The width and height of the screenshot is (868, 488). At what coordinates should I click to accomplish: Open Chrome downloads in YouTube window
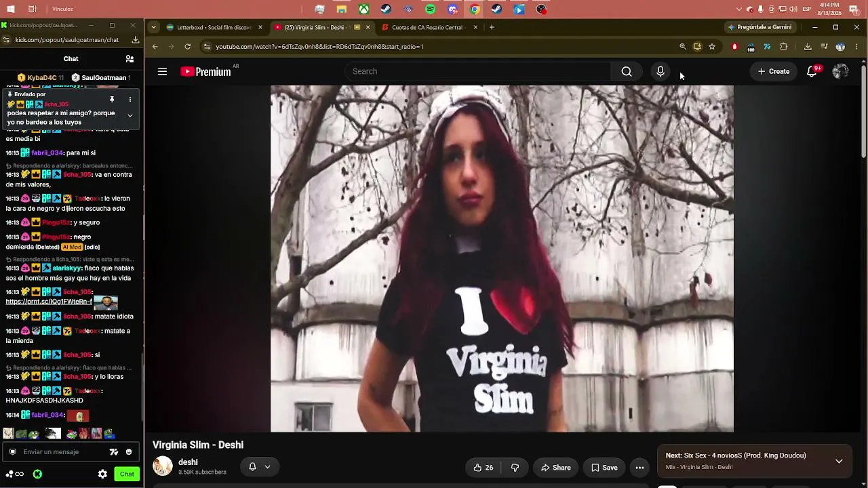[x=808, y=47]
